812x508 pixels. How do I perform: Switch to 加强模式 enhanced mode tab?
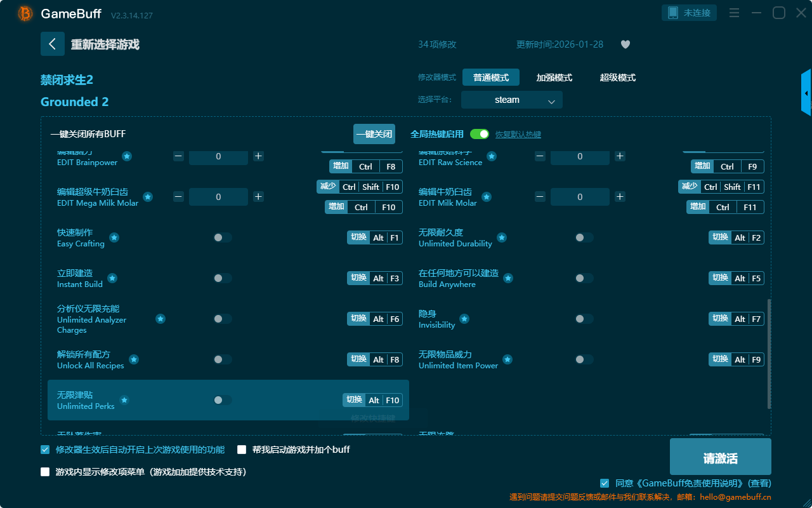(x=554, y=77)
